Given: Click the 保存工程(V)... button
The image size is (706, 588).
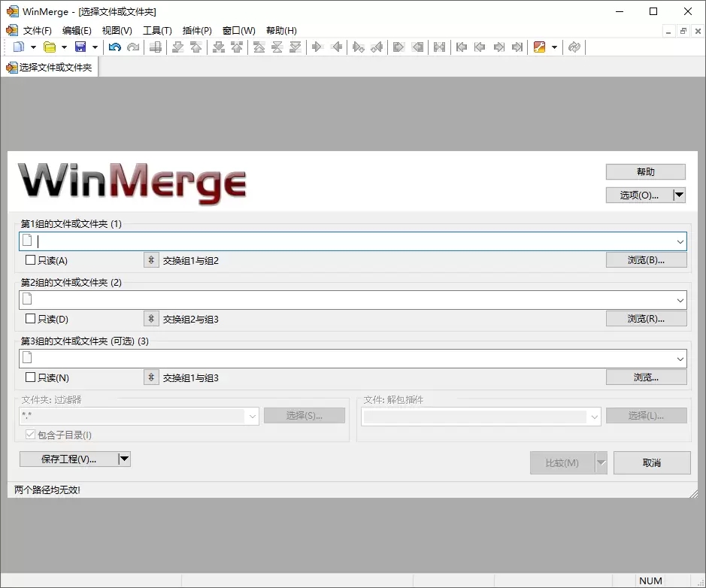Looking at the screenshot, I should [x=68, y=459].
